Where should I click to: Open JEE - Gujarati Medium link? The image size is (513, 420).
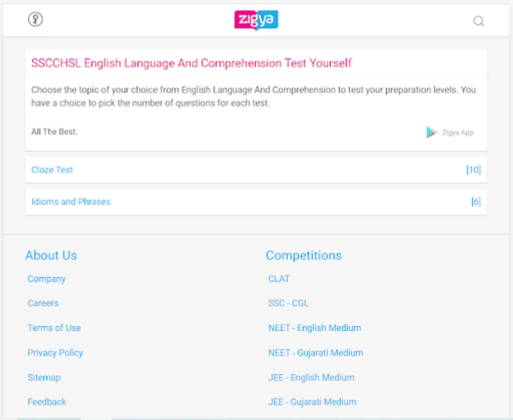coord(312,402)
